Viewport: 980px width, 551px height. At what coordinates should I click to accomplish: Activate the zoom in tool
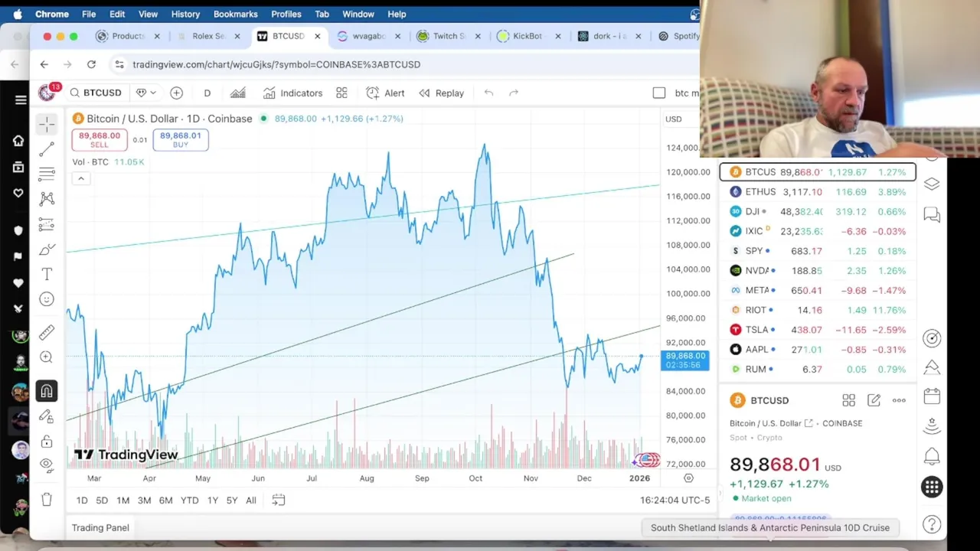pyautogui.click(x=47, y=357)
